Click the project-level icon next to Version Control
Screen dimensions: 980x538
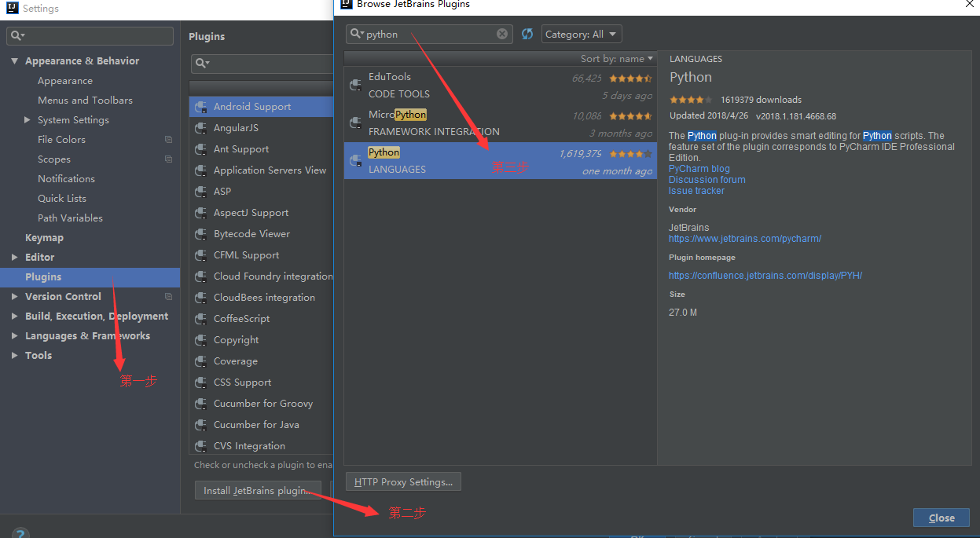(x=168, y=297)
